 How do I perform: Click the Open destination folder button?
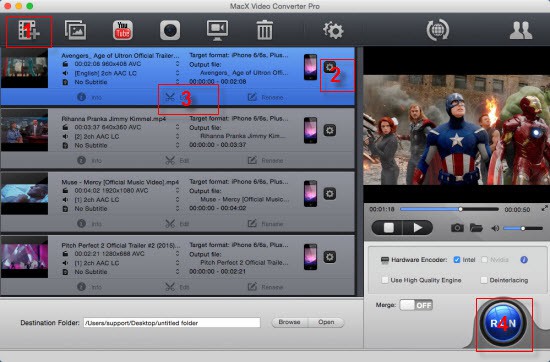[326, 322]
